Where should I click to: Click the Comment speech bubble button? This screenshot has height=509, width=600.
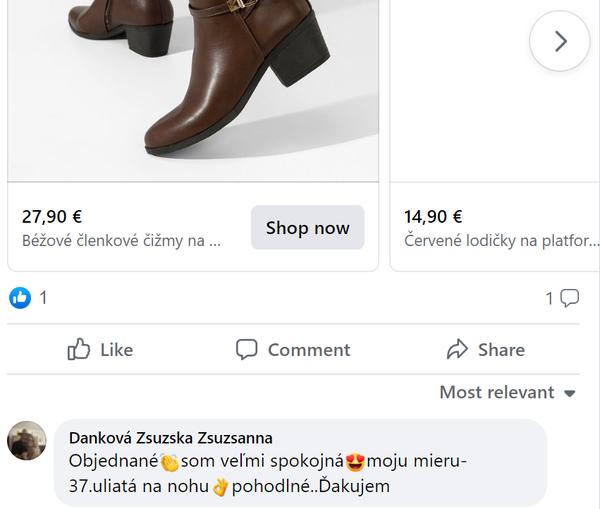(293, 349)
